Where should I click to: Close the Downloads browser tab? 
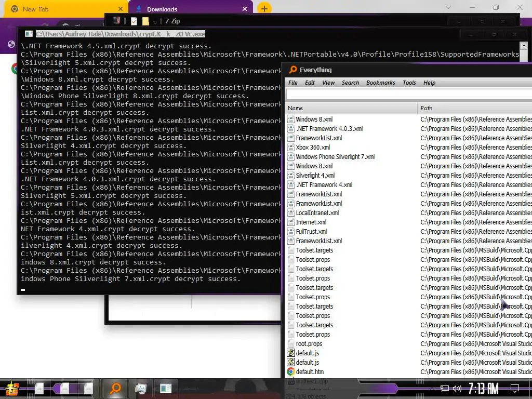pyautogui.click(x=245, y=9)
